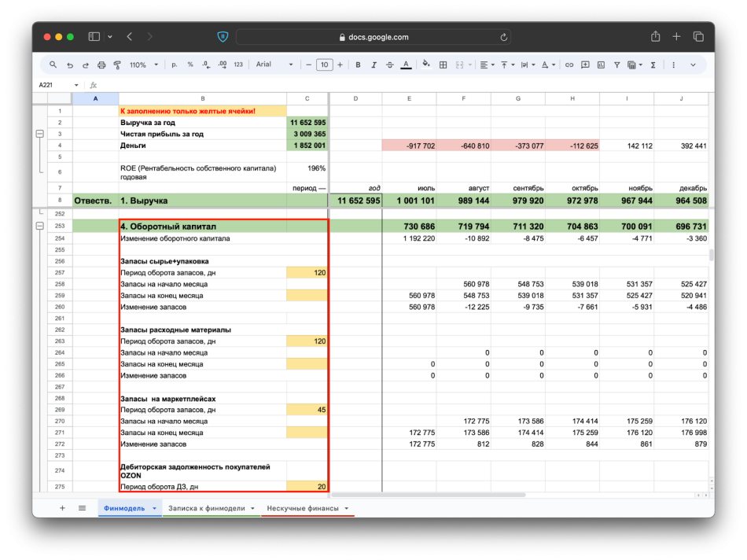Toggle Strikethrough formatting
The height and width of the screenshot is (560, 747).
pyautogui.click(x=389, y=65)
